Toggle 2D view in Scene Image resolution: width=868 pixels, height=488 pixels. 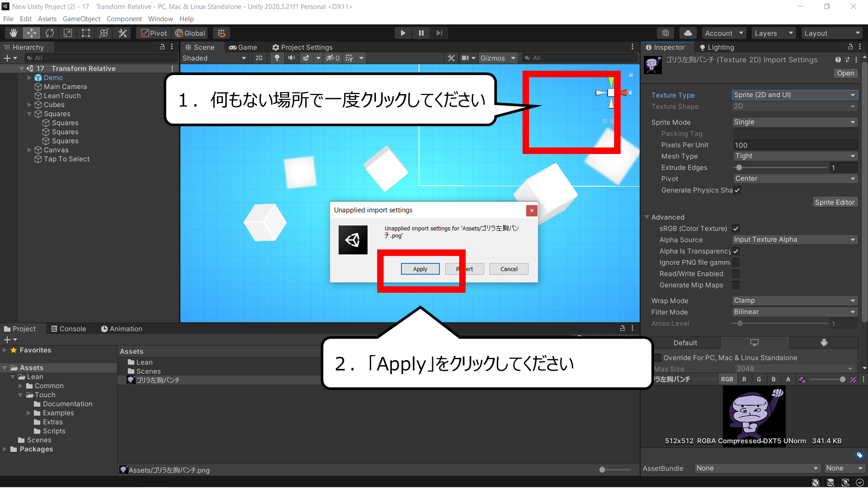point(259,58)
